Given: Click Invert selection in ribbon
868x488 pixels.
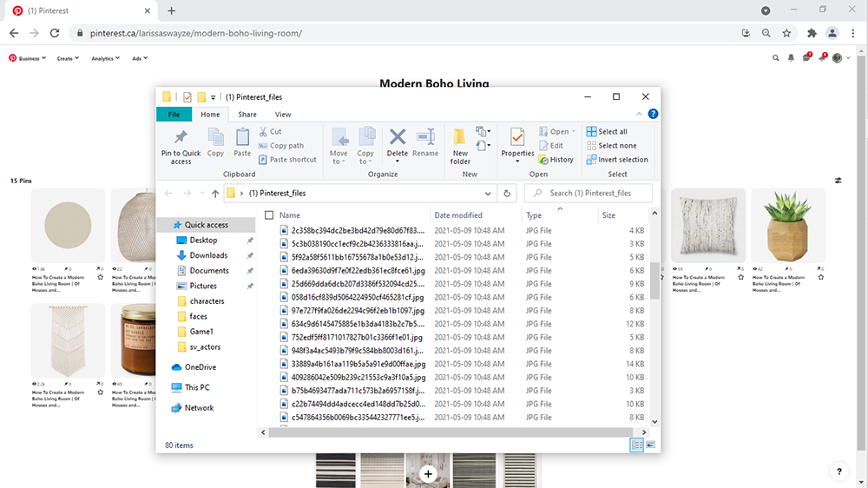Looking at the screenshot, I should 617,160.
